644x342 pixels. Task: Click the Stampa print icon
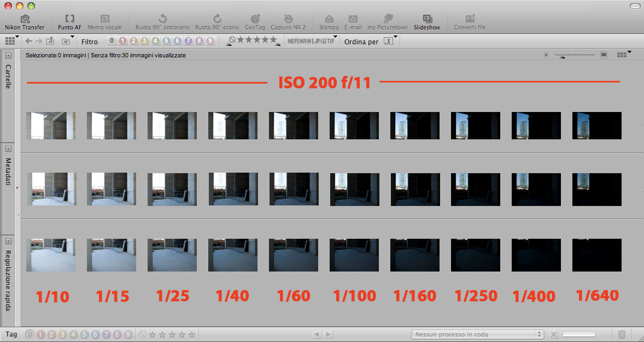(x=329, y=22)
